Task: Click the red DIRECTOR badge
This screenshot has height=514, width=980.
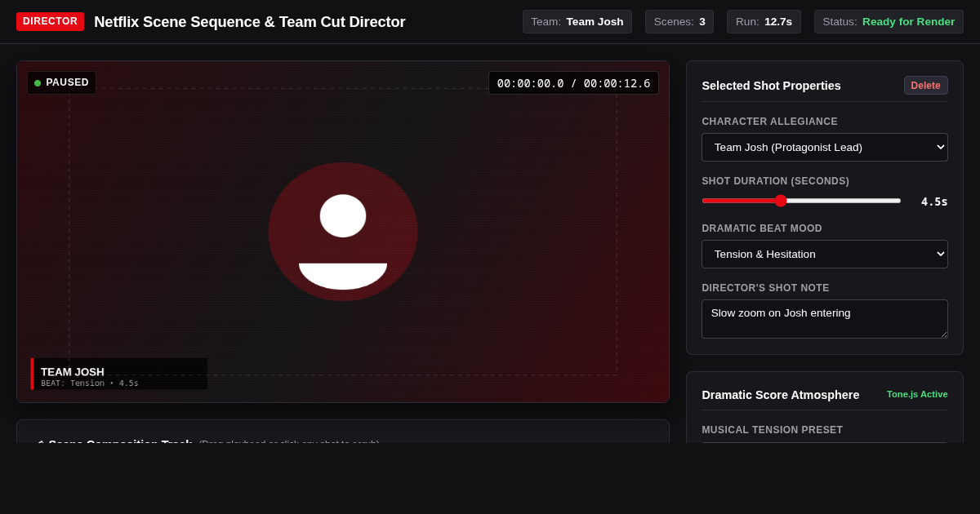Action: pyautogui.click(x=50, y=21)
